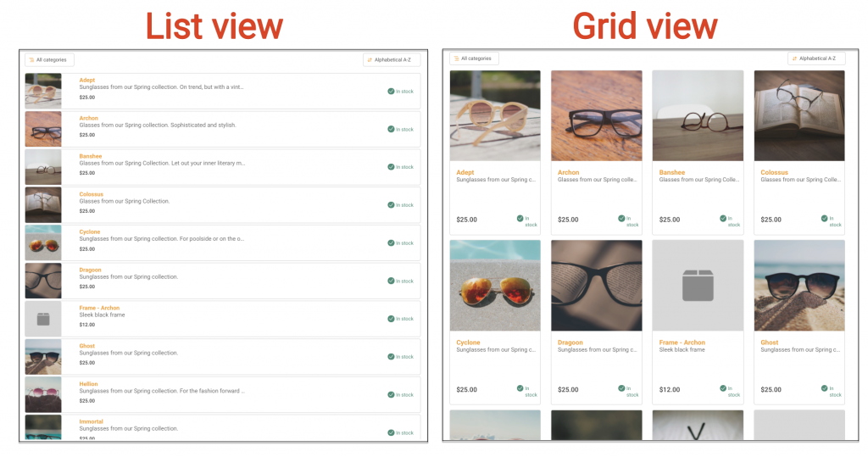868x457 pixels.
Task: Select Dragoon product name in List view
Action: [x=90, y=270]
